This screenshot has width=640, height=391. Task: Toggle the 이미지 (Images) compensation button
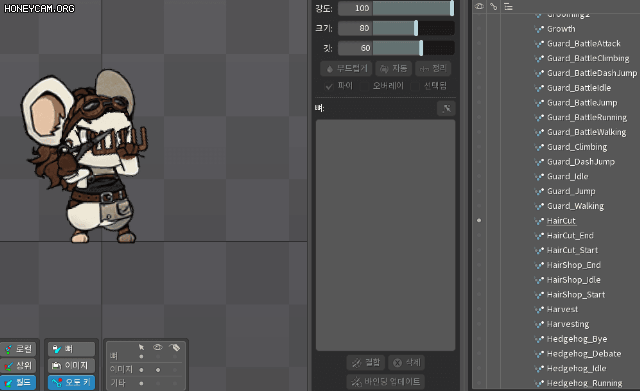pos(71,366)
